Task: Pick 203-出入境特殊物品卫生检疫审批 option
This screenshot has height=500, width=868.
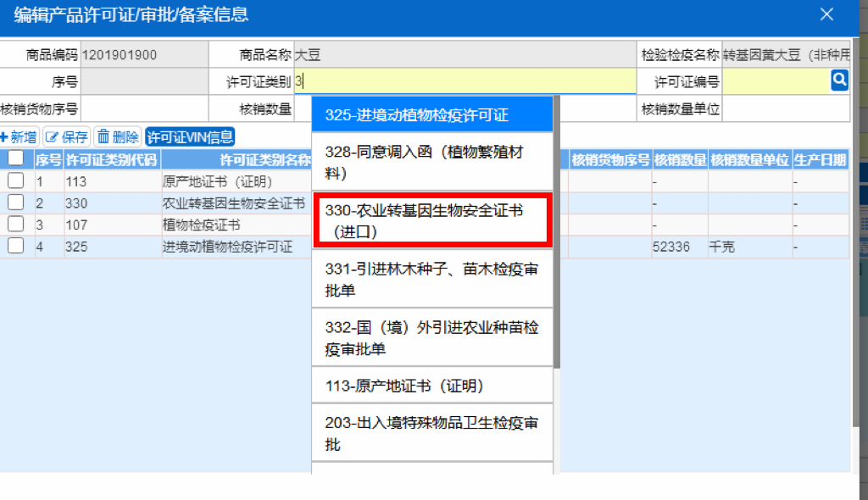Action: click(x=432, y=431)
